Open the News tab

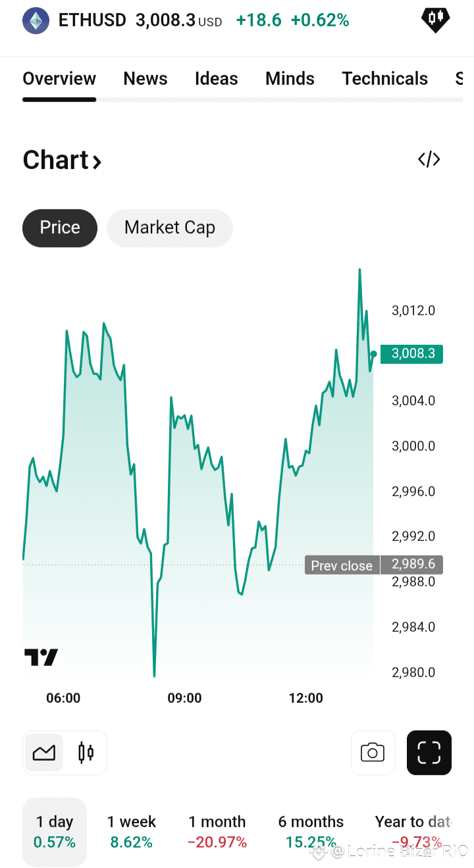[145, 79]
